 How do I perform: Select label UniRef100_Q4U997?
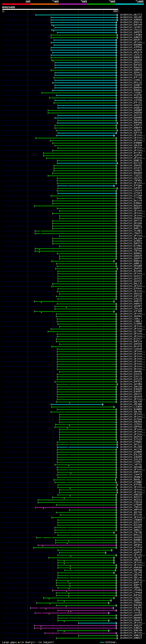click(x=131, y=527)
